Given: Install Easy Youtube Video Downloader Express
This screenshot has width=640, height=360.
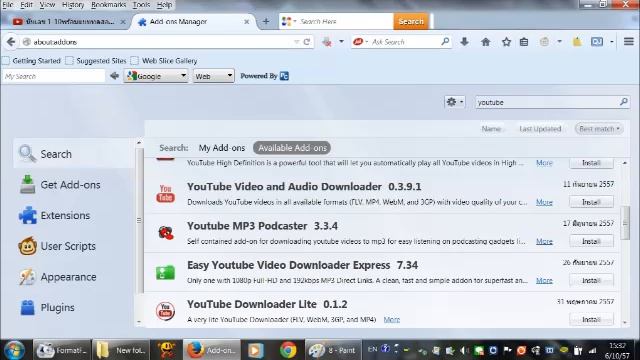Looking at the screenshot, I should pyautogui.click(x=591, y=280).
